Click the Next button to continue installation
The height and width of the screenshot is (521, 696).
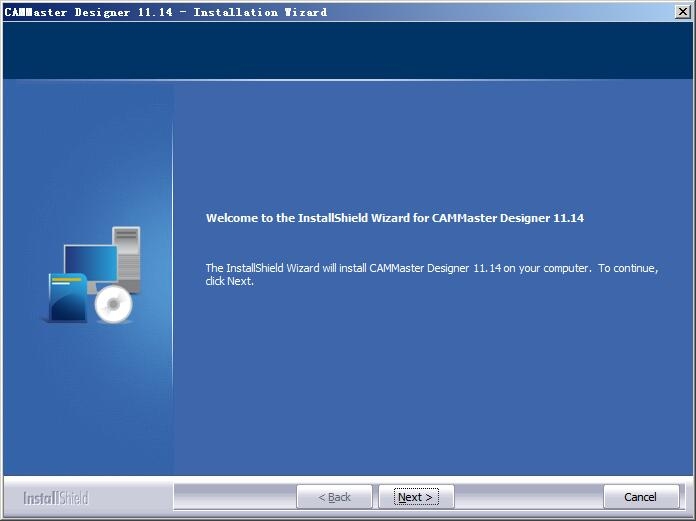click(x=416, y=497)
